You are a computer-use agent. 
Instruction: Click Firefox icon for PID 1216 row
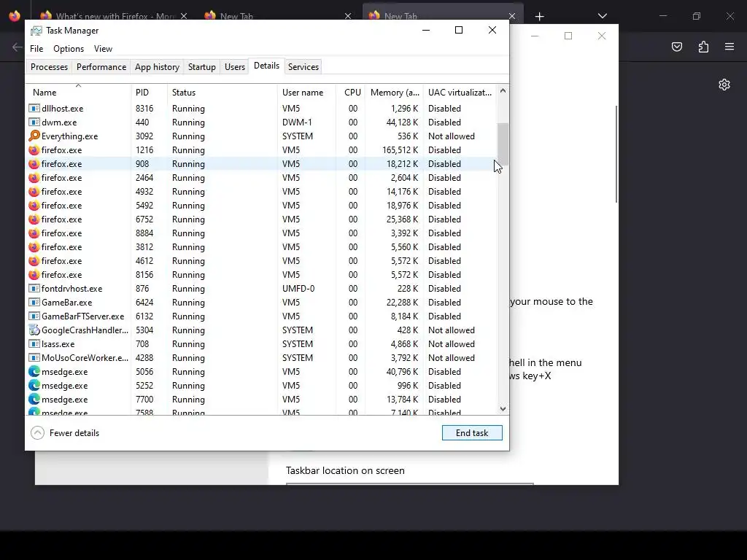[34, 150]
